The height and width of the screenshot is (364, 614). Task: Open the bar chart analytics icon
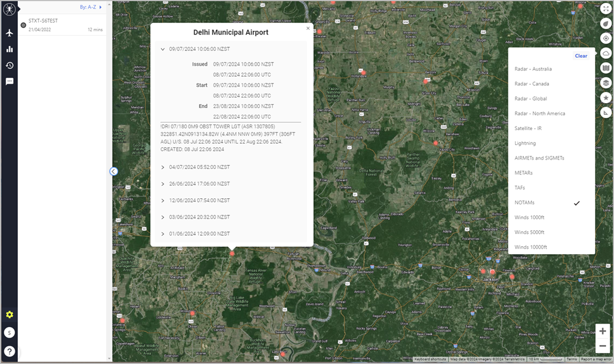pyautogui.click(x=9, y=49)
